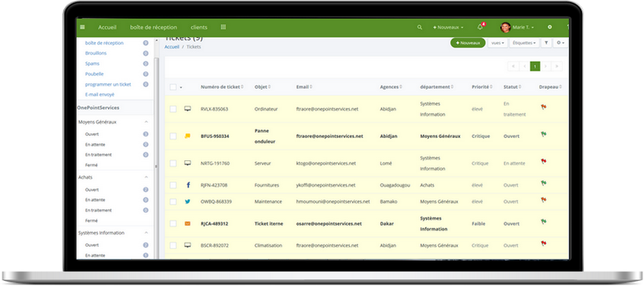Check the box for ticket OWBQ-868339

[173, 202]
